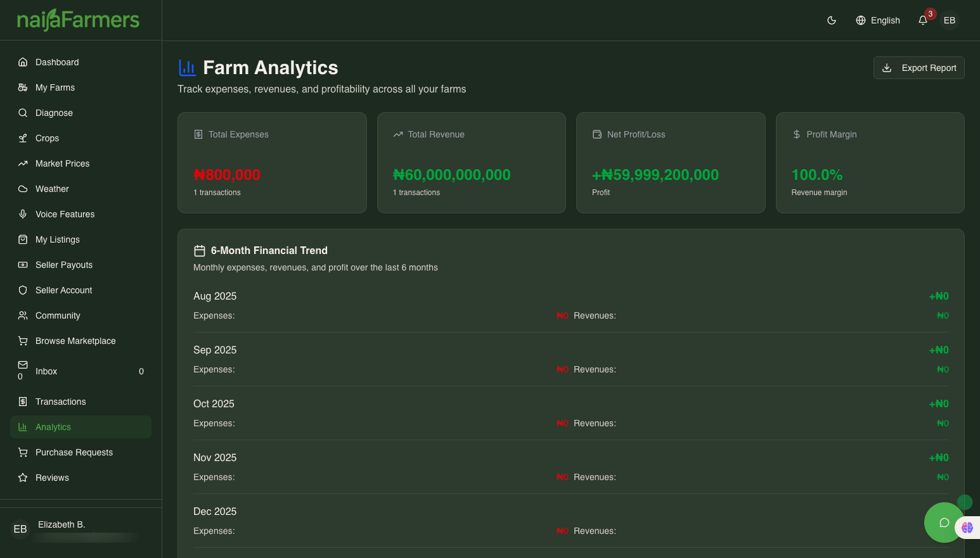
Task: Click the Diagnose magnifier icon
Action: (23, 113)
